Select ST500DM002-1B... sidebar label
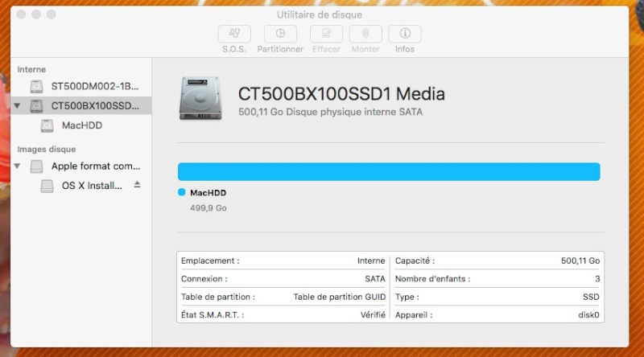644x357 pixels. (94, 86)
